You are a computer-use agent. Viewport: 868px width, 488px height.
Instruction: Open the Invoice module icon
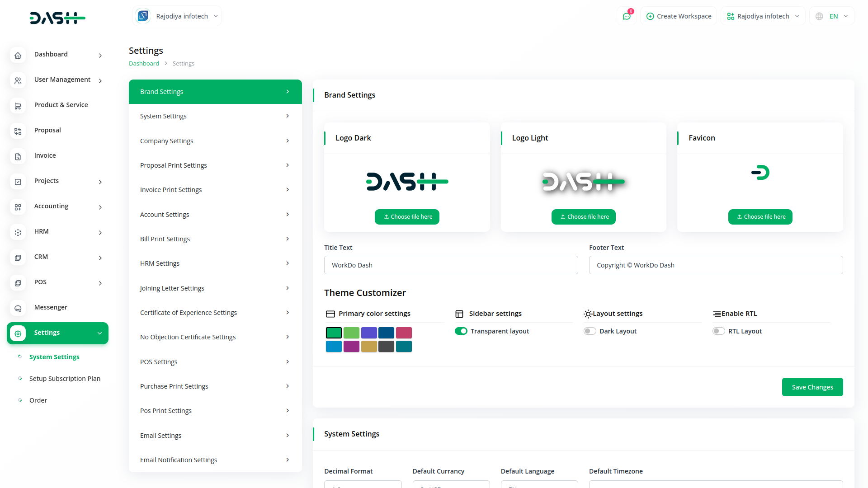click(x=18, y=156)
